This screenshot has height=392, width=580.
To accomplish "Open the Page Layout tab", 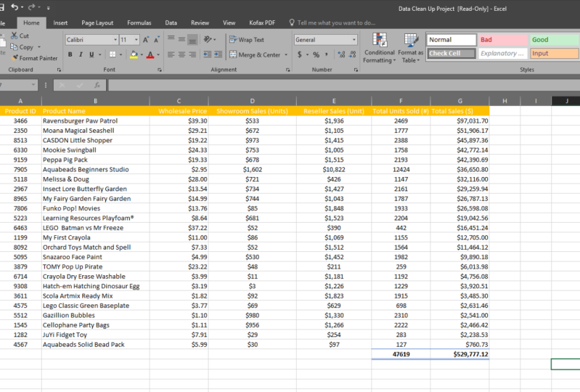I will pos(97,23).
